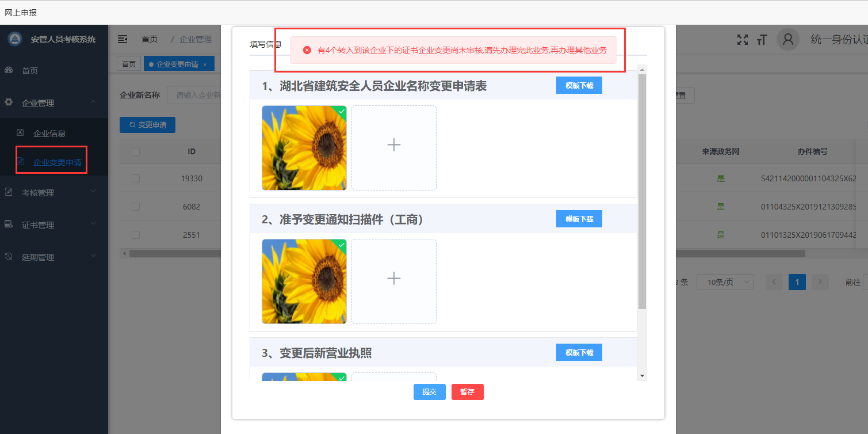This screenshot has height=434, width=868.
Task: Select the checkbox for ID 6082
Action: (x=136, y=207)
